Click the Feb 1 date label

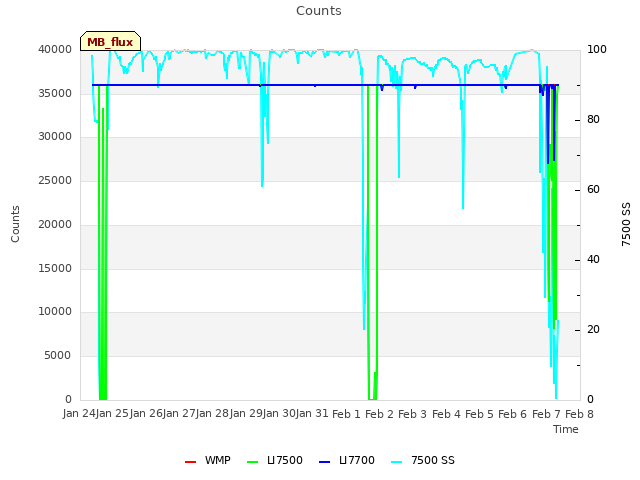[346, 414]
